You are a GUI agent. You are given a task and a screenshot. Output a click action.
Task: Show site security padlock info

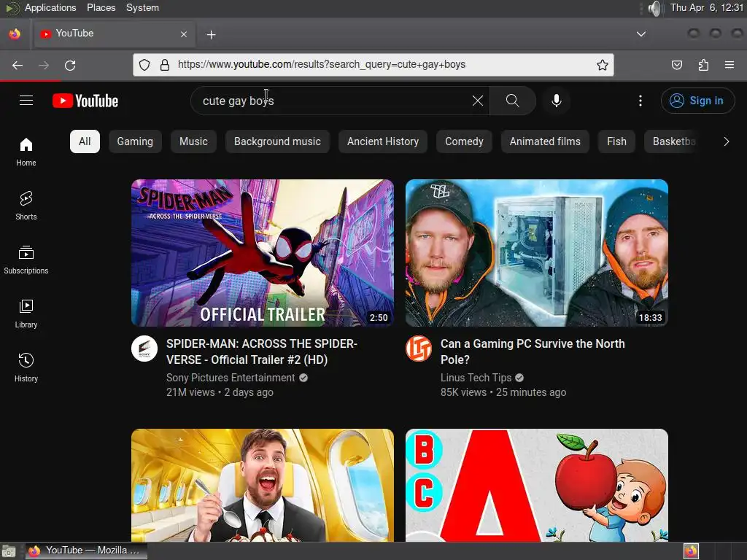[x=165, y=65]
